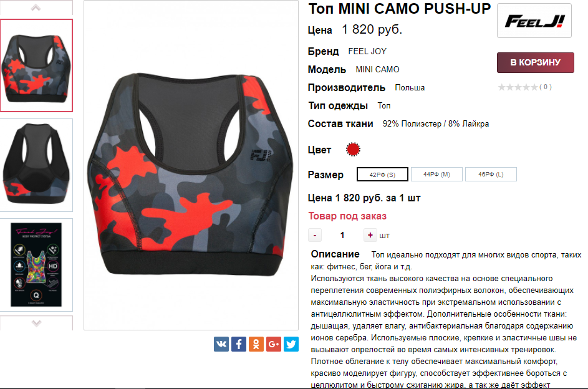Show previous thumbnails with up chevron
This screenshot has width=588, height=389.
tap(36, 7)
